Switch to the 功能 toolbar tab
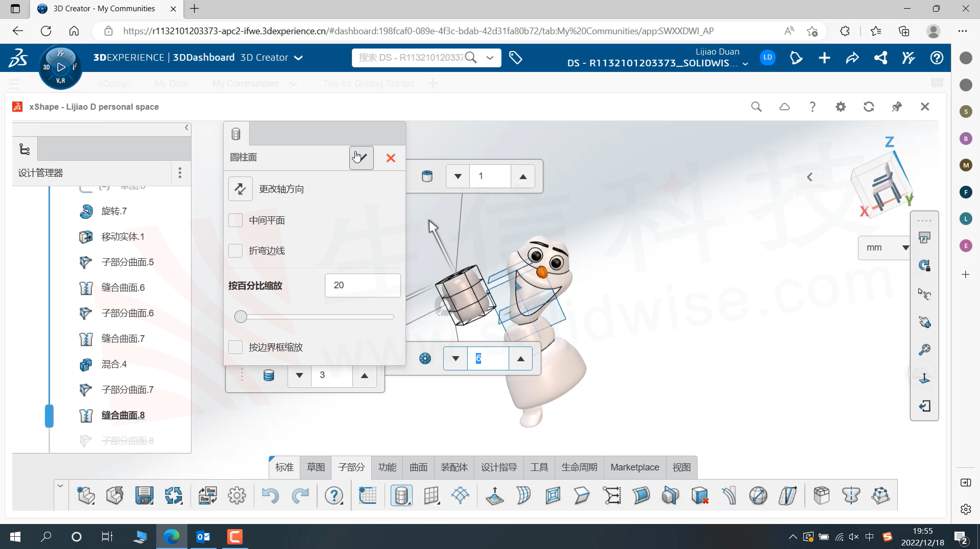This screenshot has width=980, height=549. tap(387, 467)
